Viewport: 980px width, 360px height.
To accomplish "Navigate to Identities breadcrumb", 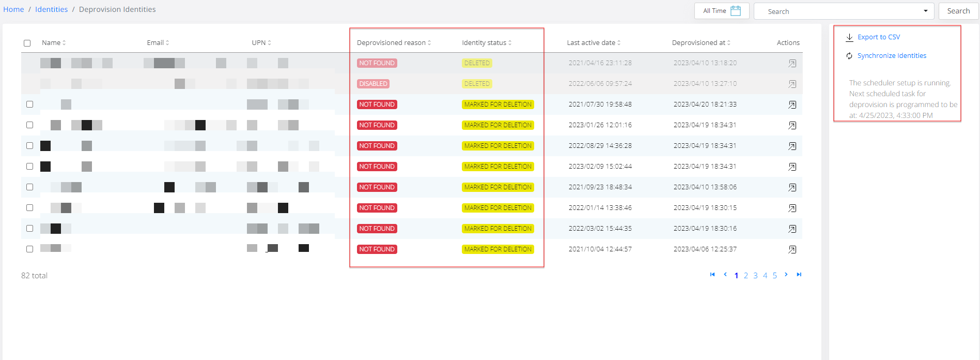I will tap(51, 9).
